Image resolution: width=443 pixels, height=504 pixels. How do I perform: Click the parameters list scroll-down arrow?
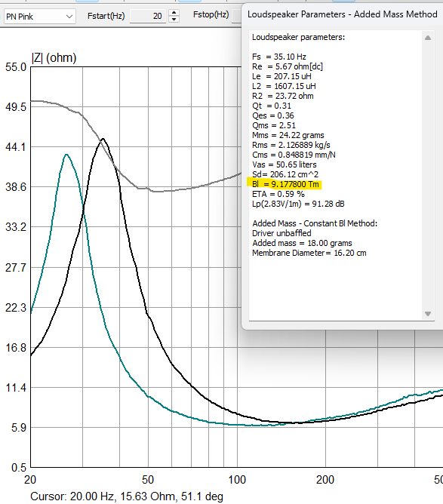coord(428,314)
